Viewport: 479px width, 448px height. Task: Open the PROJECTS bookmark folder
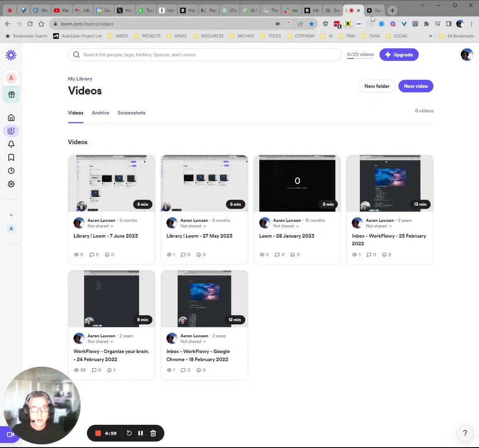(x=147, y=36)
